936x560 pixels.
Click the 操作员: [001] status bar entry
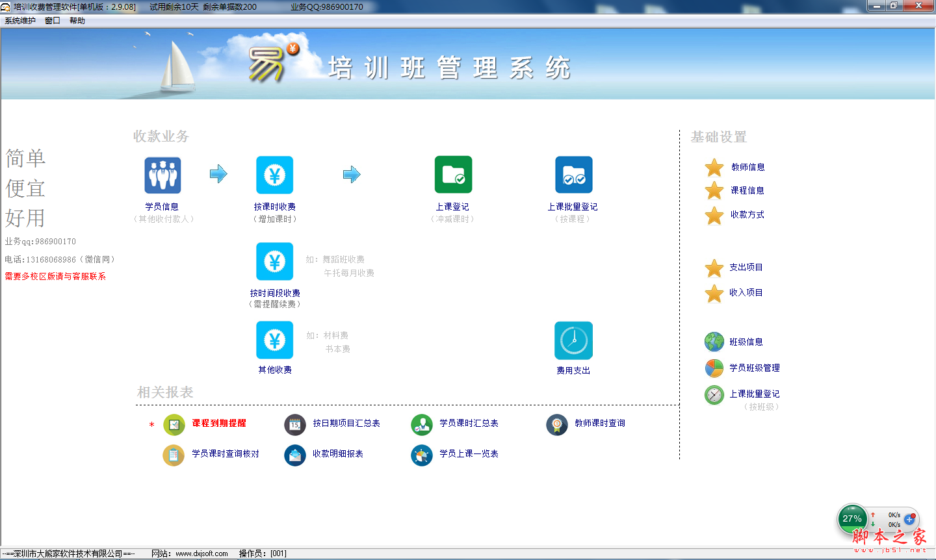(x=263, y=554)
